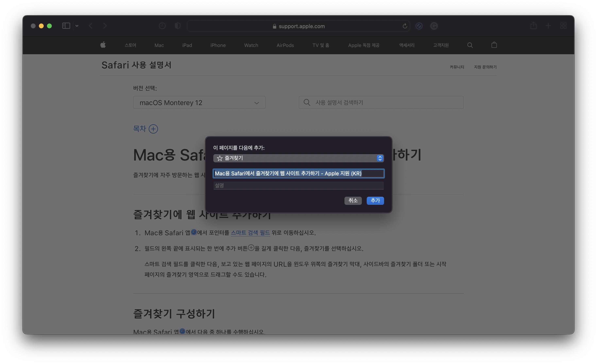Click the bookmark title text field

[298, 173]
